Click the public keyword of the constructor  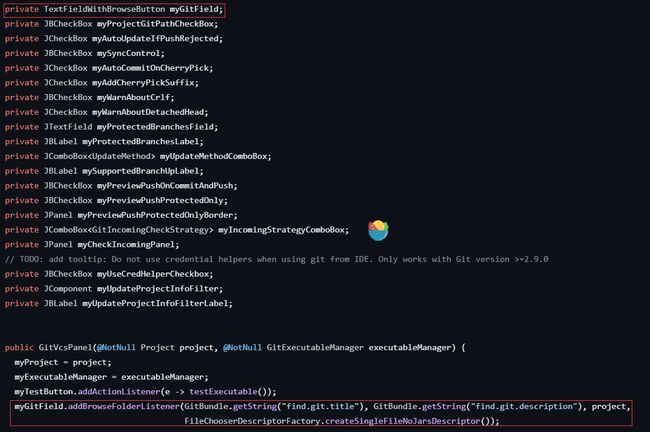(x=19, y=347)
